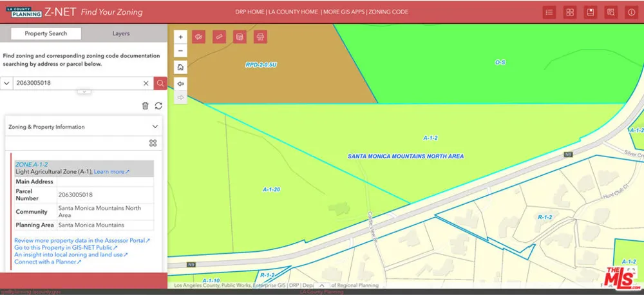Click the Z-NET Find Your Zoning title

tap(93, 12)
